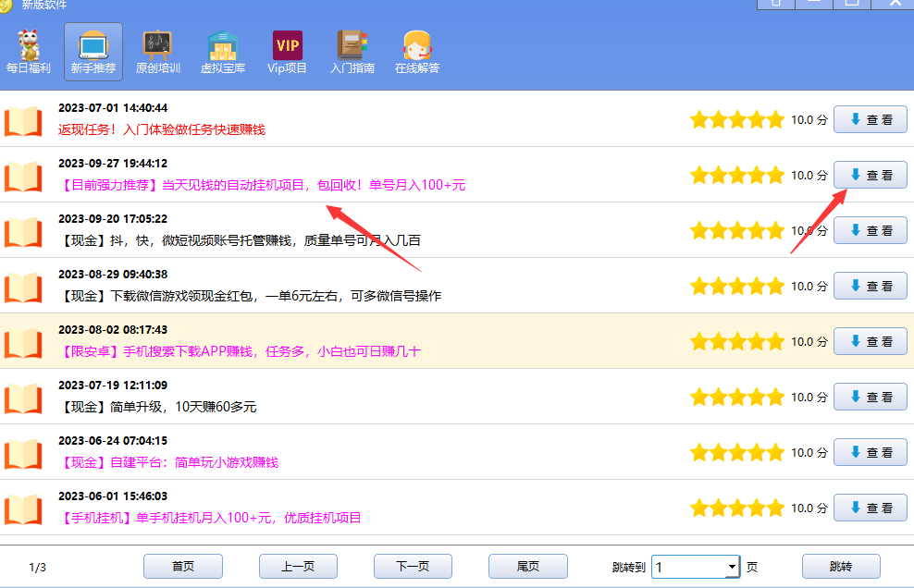
Task: Open title 【现金】自建平台：简单玩小游戏赚钱
Action: click(x=168, y=462)
